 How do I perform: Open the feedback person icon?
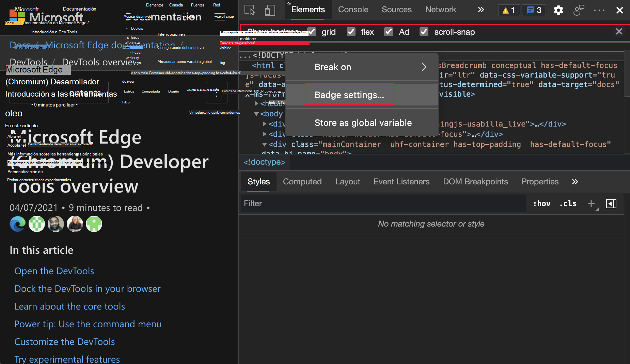point(579,10)
